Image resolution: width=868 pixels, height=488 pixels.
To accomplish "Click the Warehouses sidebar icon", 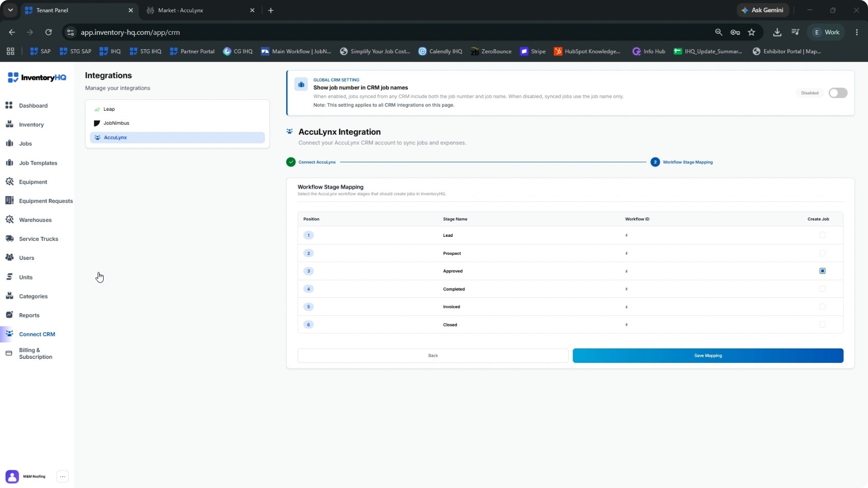I will click(x=9, y=219).
